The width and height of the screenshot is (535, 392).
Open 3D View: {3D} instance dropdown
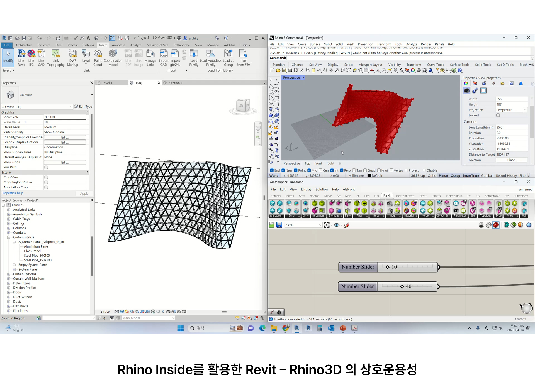click(x=71, y=107)
